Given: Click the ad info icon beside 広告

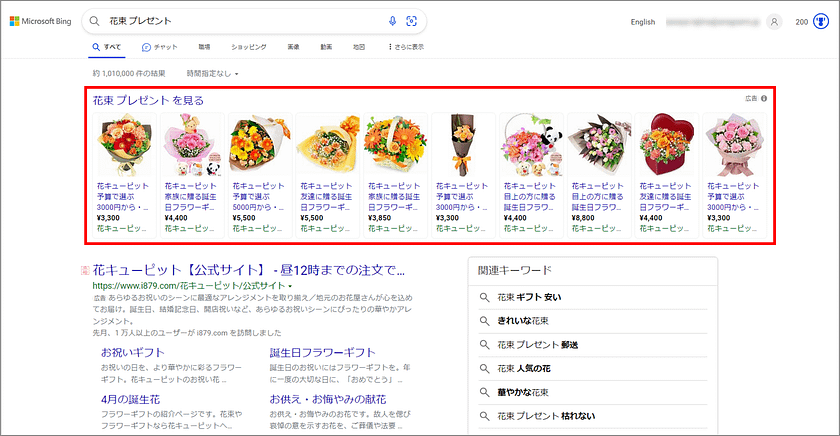Looking at the screenshot, I should 764,99.
